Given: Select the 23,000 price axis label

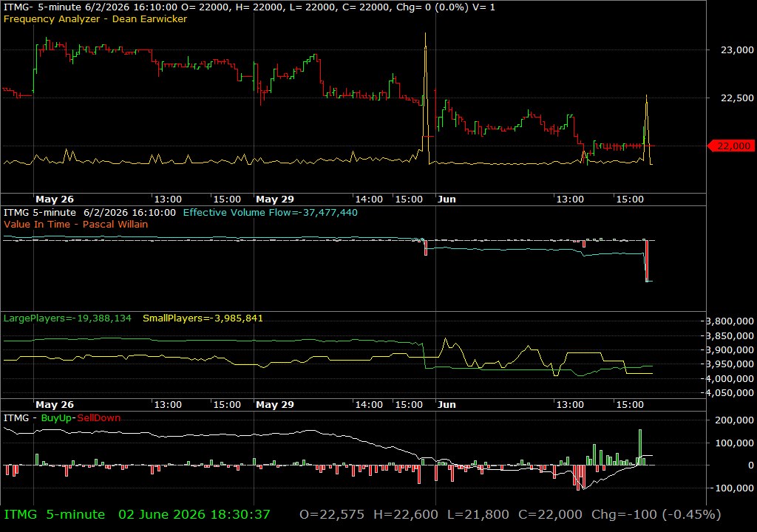Looking at the screenshot, I should tap(737, 50).
